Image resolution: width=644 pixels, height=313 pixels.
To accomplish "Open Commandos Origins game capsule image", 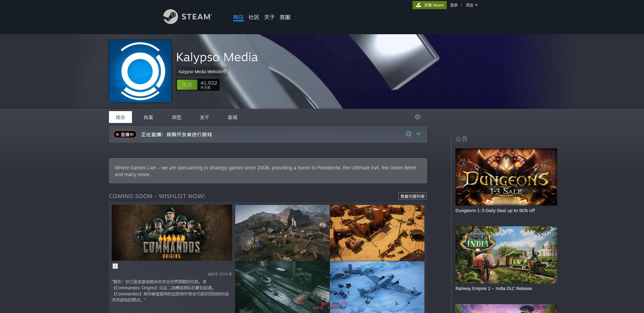I will click(x=172, y=233).
